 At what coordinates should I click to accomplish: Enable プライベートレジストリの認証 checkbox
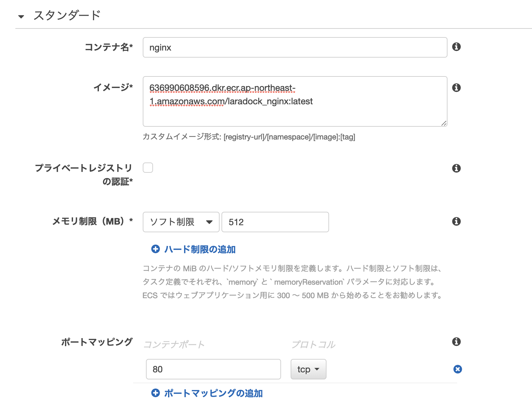click(x=148, y=168)
